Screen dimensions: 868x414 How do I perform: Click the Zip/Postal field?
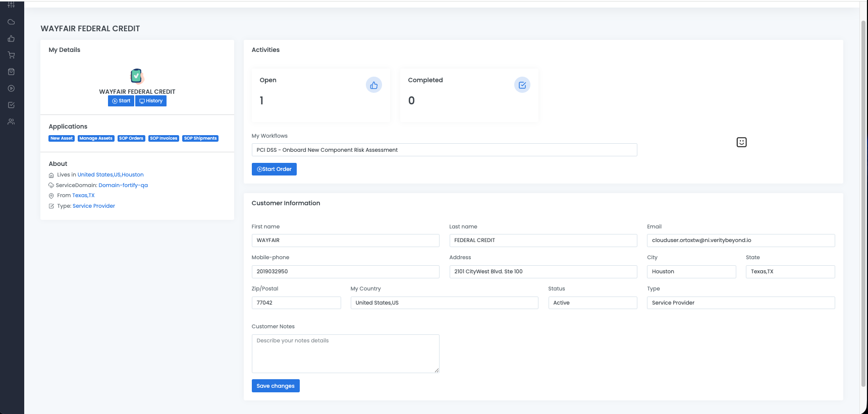(296, 303)
